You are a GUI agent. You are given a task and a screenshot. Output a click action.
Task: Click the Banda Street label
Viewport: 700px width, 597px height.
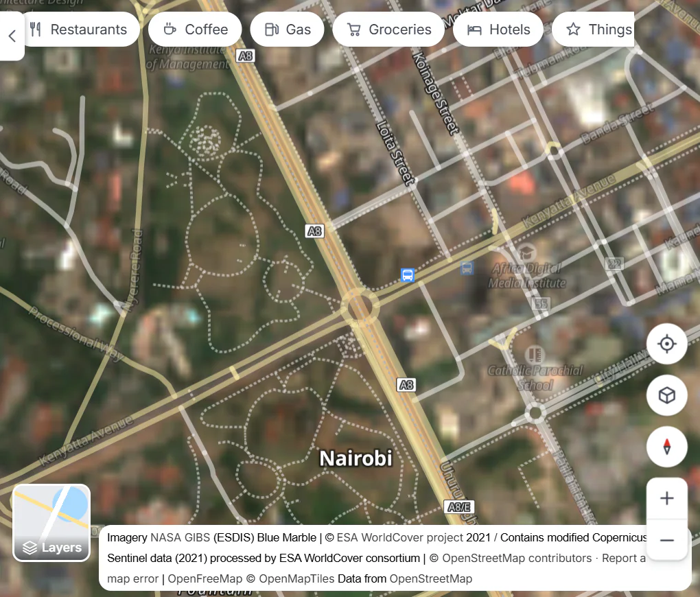click(617, 123)
